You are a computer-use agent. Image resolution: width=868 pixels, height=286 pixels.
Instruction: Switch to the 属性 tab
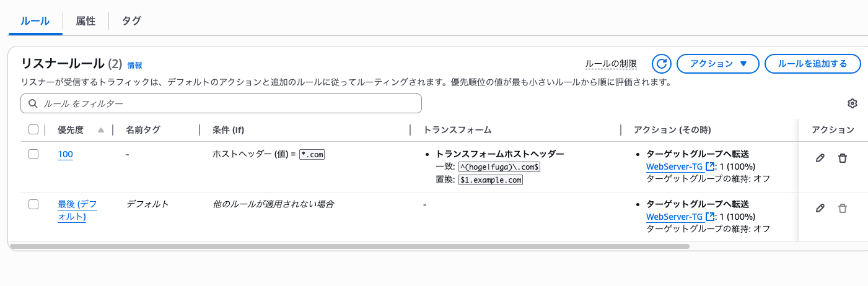pos(85,21)
